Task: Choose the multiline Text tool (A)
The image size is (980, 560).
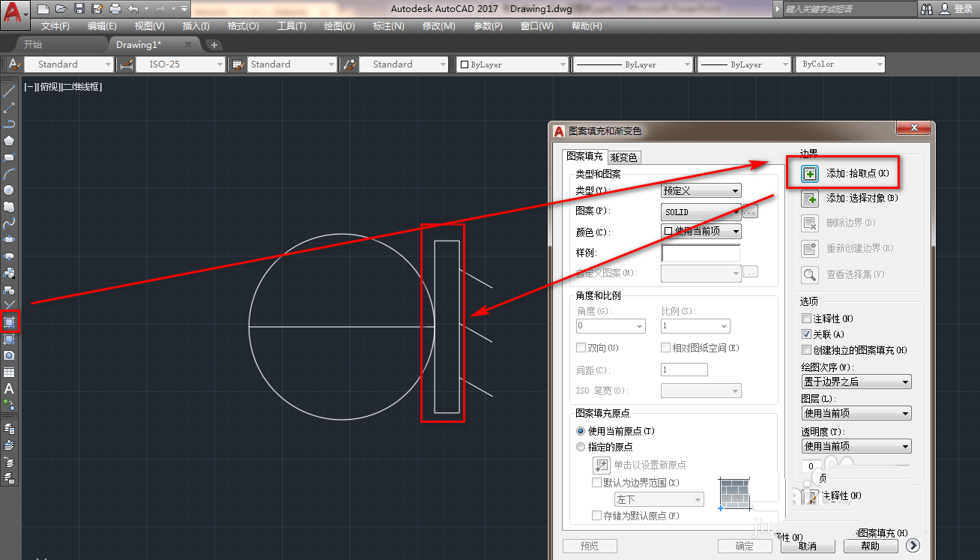Action: pos(9,388)
